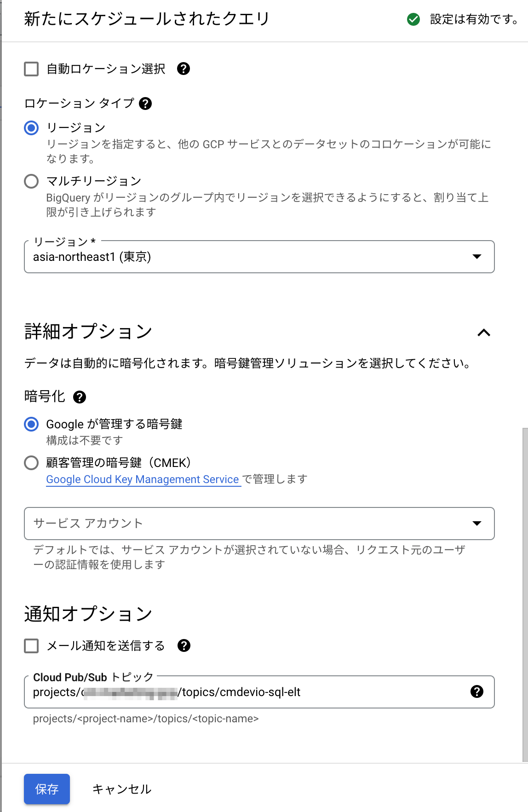528x812 pixels.
Task: Click vertical scrollbar on right edge
Action: (x=525, y=595)
